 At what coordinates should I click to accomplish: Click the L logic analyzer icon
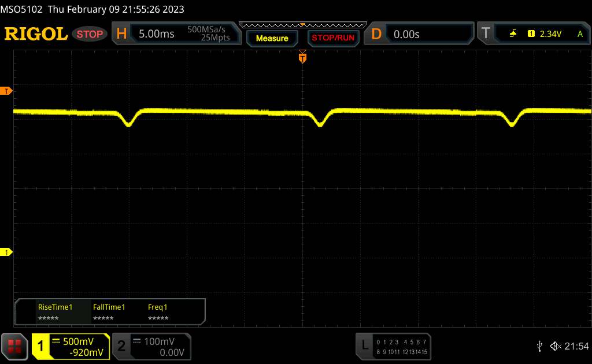pos(364,346)
